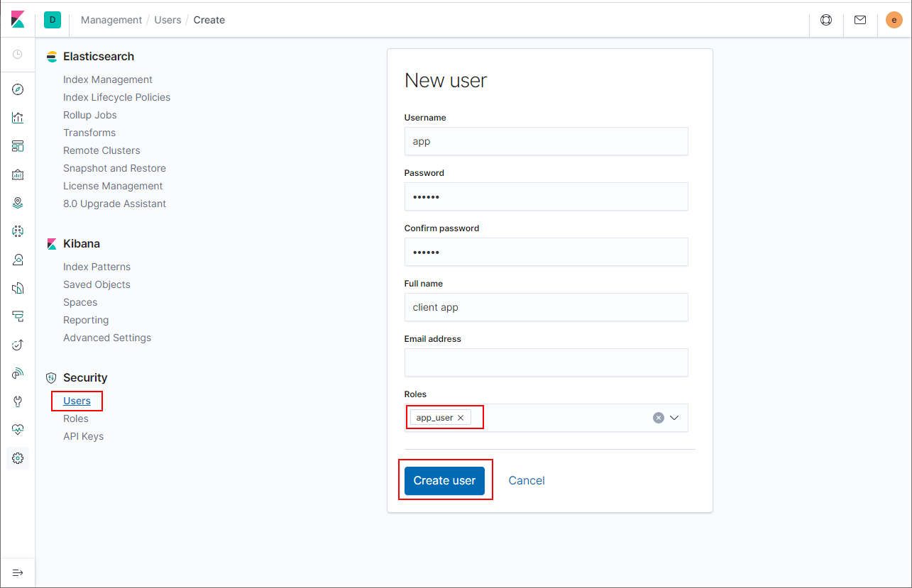Click the Create user button

click(x=445, y=480)
